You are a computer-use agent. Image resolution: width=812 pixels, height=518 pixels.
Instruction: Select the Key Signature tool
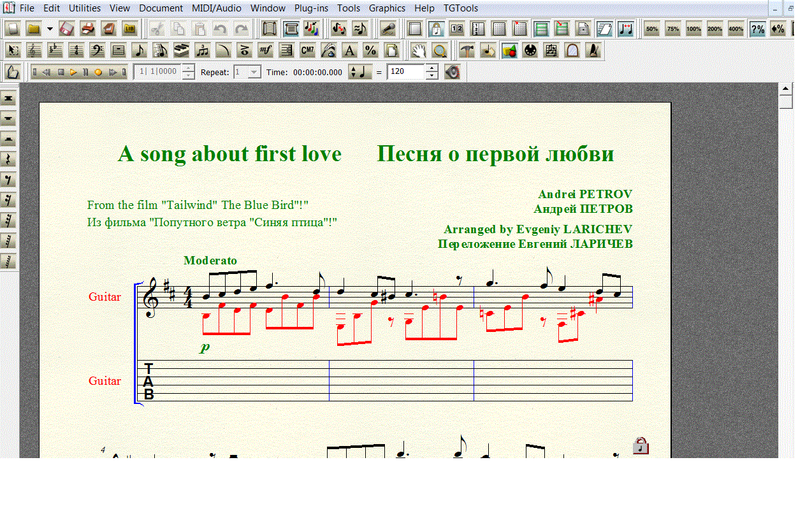(x=55, y=50)
